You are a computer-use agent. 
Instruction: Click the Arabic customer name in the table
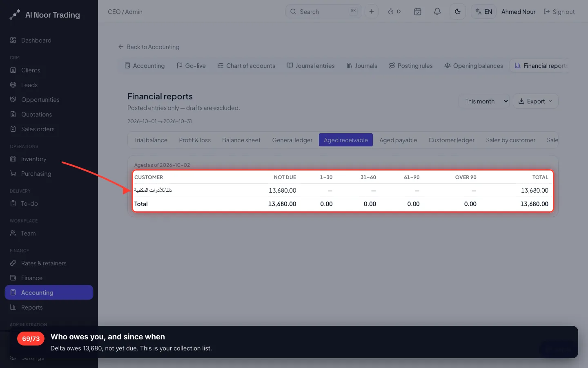[x=153, y=190]
